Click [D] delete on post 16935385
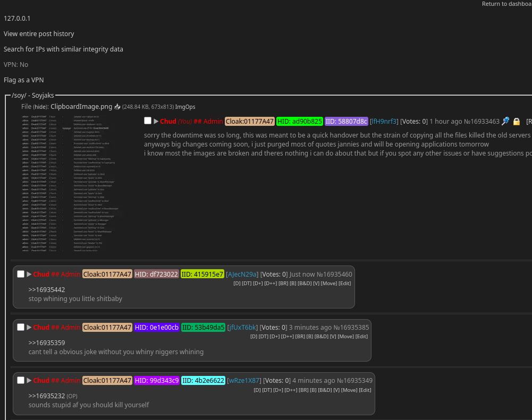 (x=254, y=337)
